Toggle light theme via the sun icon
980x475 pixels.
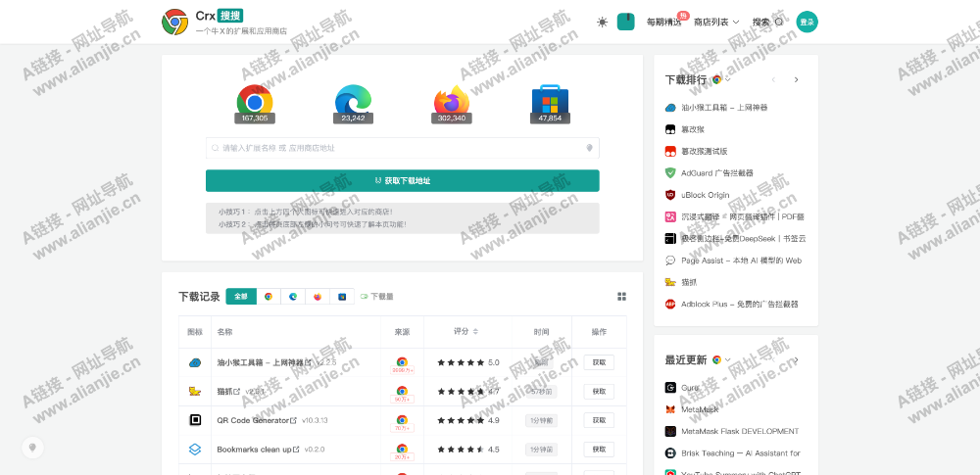coord(602,22)
